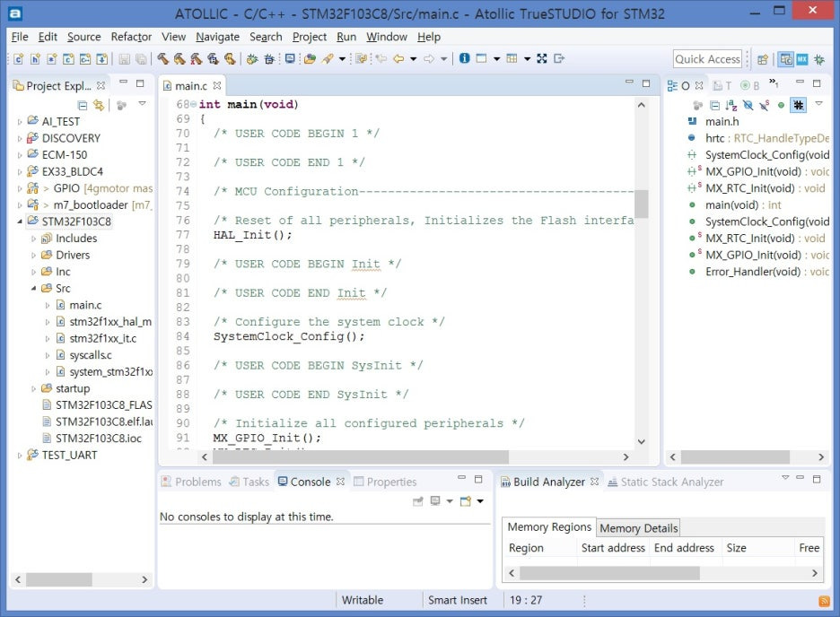
Task: Click the Open Perspective icon
Action: tap(763, 59)
